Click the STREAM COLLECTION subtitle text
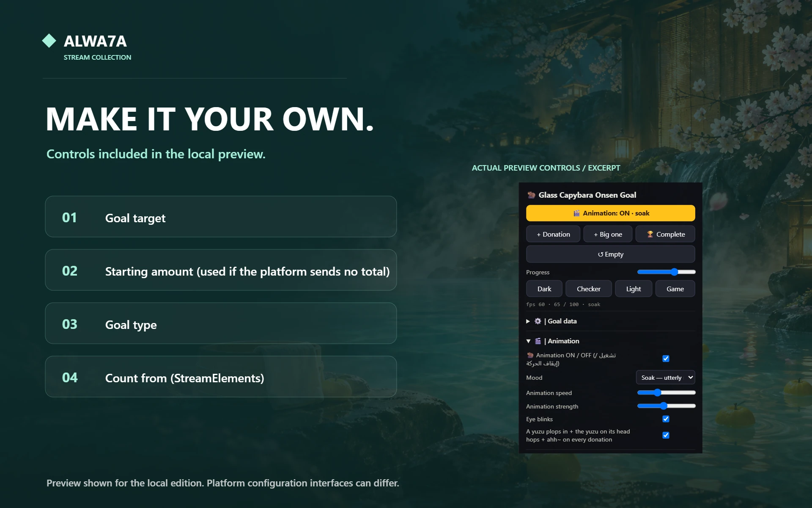Image resolution: width=812 pixels, height=508 pixels. pyautogui.click(x=97, y=58)
